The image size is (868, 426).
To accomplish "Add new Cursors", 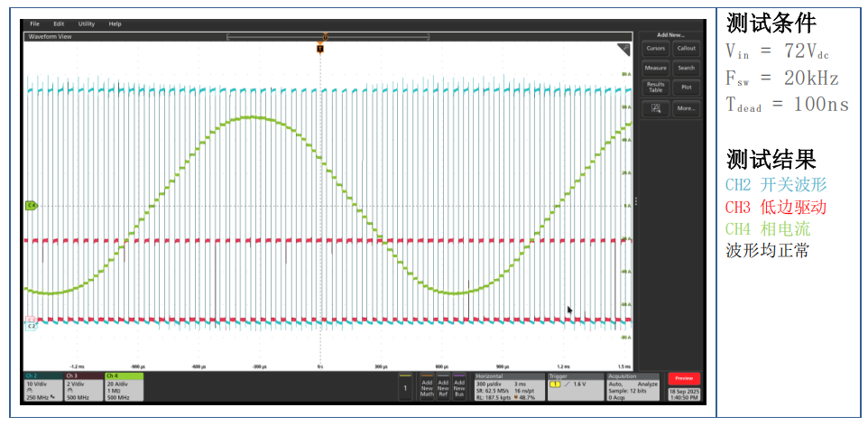I will point(655,48).
